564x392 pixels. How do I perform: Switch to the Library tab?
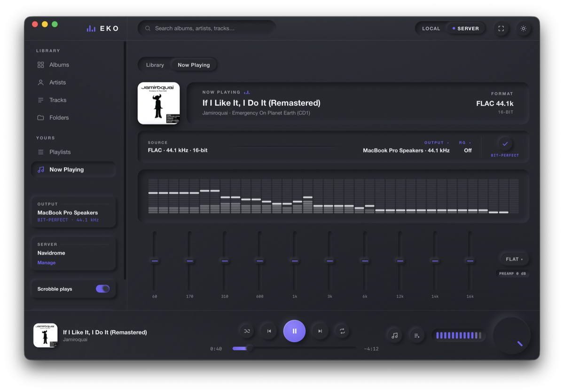point(155,65)
